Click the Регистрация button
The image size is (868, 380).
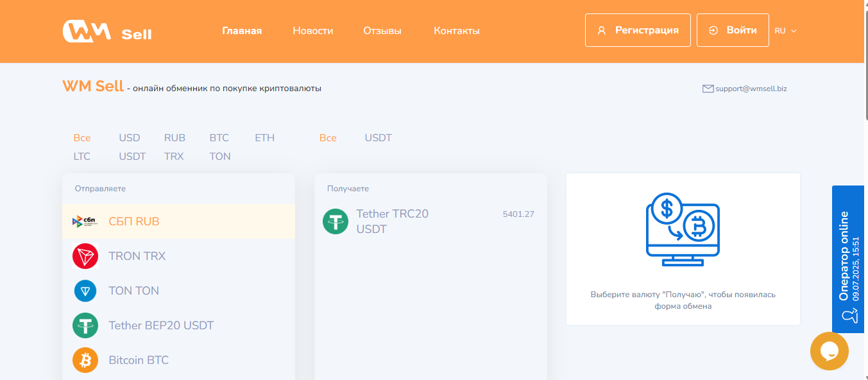point(638,30)
